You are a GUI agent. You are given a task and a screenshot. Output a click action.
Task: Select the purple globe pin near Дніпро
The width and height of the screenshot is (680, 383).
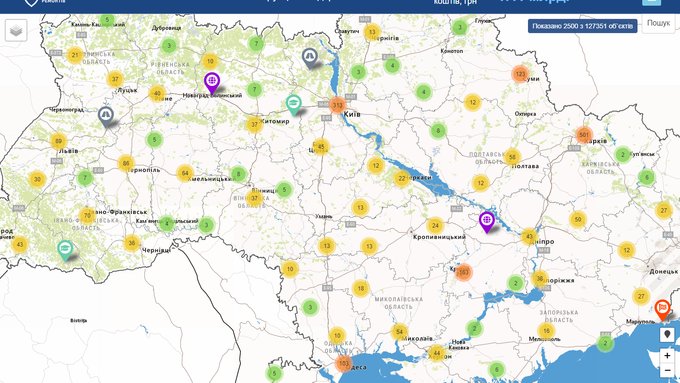(x=487, y=223)
